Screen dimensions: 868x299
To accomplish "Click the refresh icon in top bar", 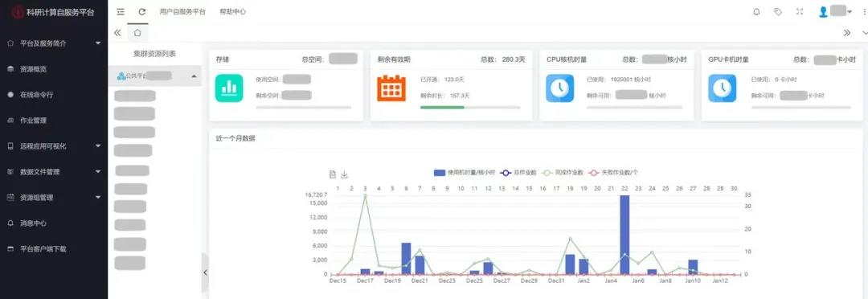I will tap(142, 11).
